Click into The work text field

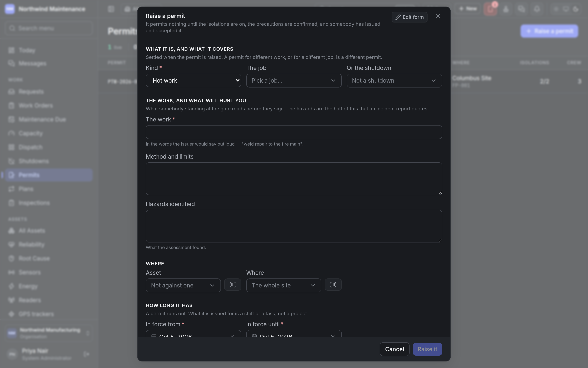pyautogui.click(x=294, y=132)
